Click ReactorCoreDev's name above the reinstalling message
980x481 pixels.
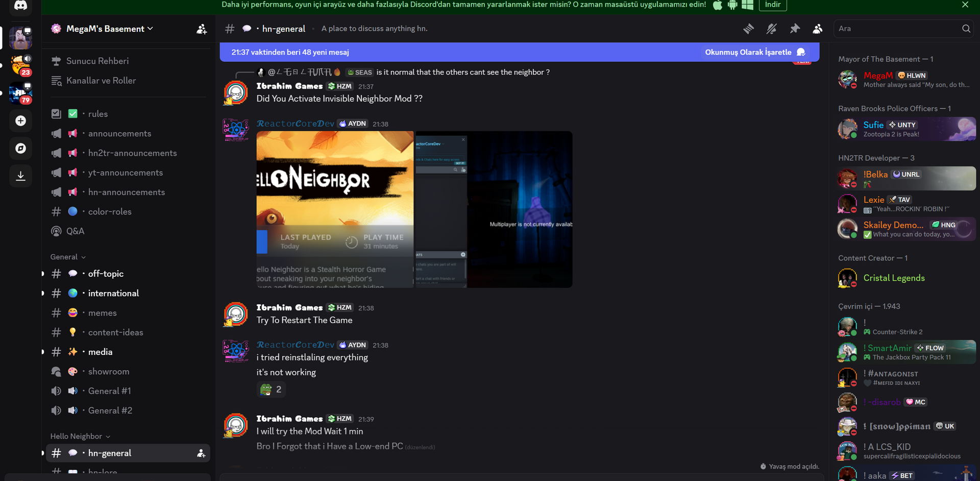(x=296, y=345)
